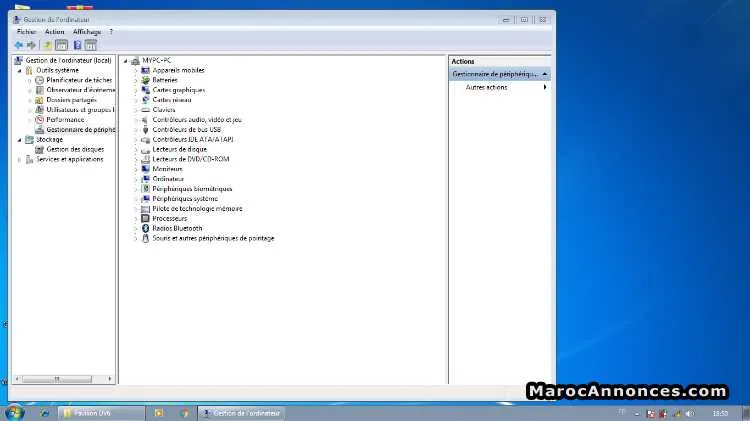Click the Moniteurs display icon
The height and width of the screenshot is (421, 750).
coord(145,169)
